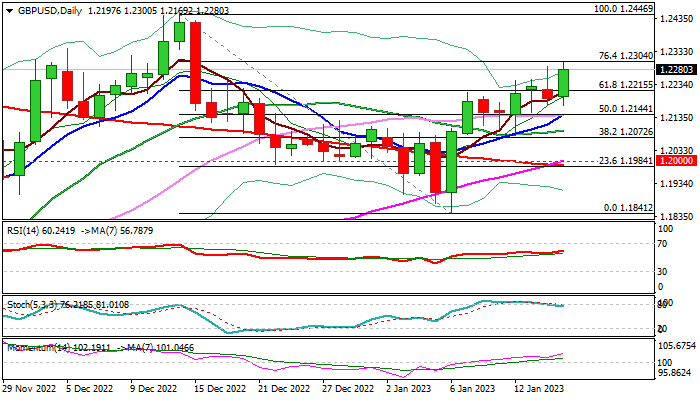Click the red 1.20000 price level tag
Image resolution: width=700 pixels, height=400 pixels.
[676, 161]
